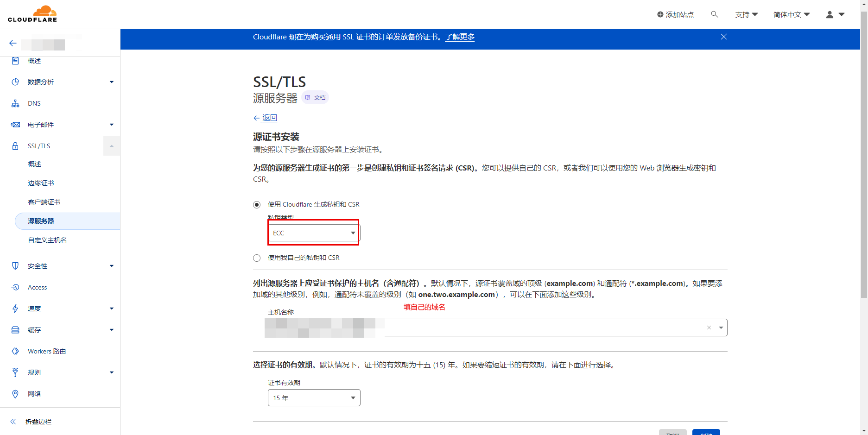Click the 网络 location pin icon
The width and height of the screenshot is (868, 435).
tap(15, 394)
